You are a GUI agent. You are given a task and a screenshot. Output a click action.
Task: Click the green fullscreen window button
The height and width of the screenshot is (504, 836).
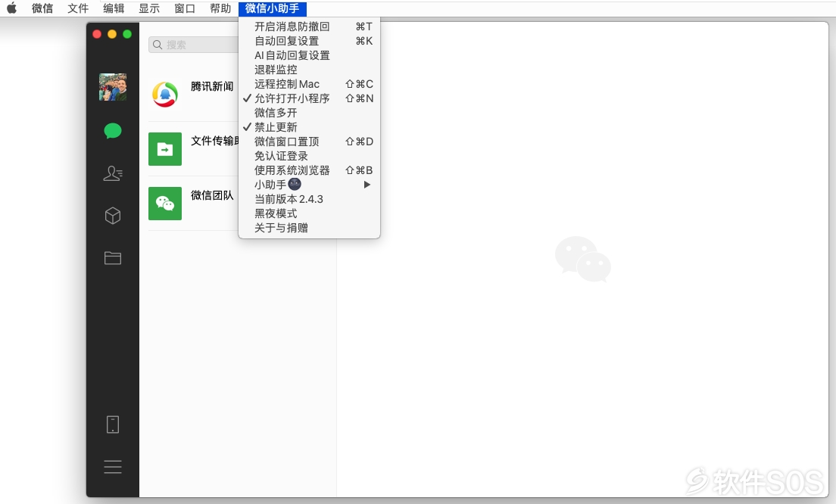[x=127, y=34]
